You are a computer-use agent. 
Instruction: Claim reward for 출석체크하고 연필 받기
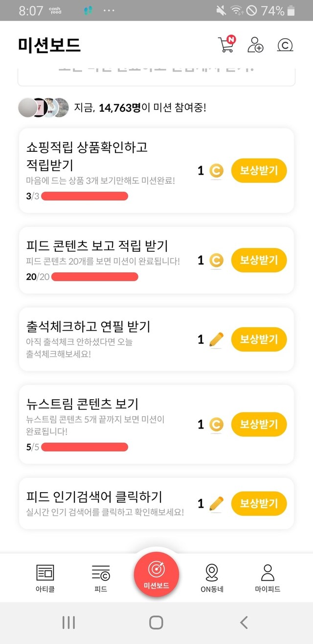point(259,339)
